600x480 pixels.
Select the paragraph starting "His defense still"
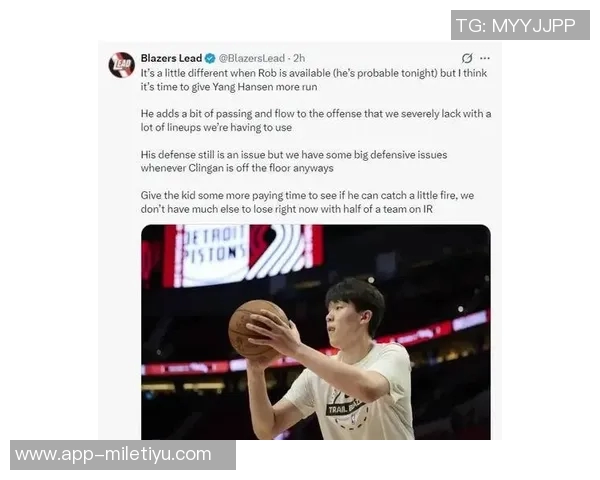294,161
